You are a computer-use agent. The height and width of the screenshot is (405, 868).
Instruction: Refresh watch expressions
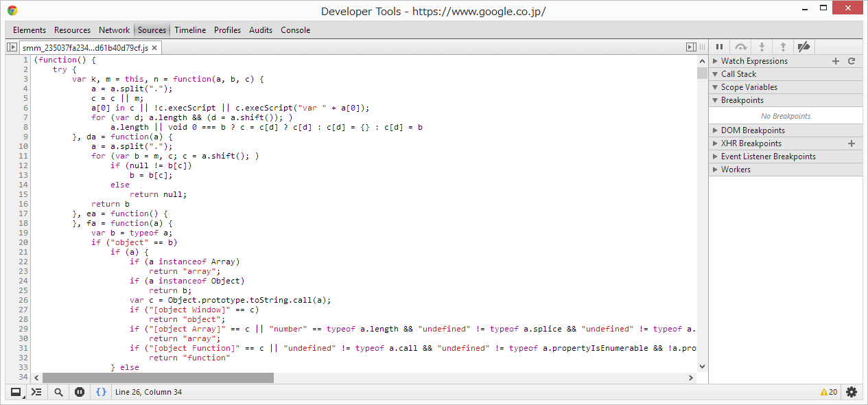pyautogui.click(x=852, y=61)
